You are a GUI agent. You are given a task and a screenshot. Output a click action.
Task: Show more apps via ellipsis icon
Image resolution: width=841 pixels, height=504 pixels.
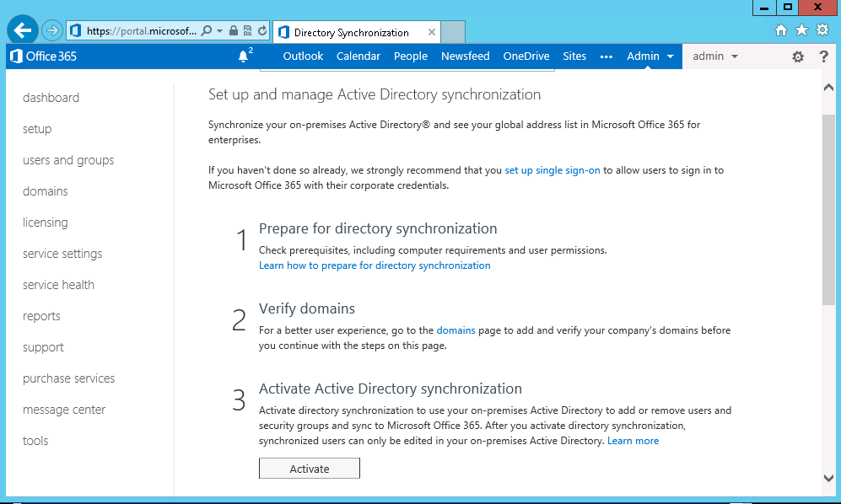pos(606,56)
